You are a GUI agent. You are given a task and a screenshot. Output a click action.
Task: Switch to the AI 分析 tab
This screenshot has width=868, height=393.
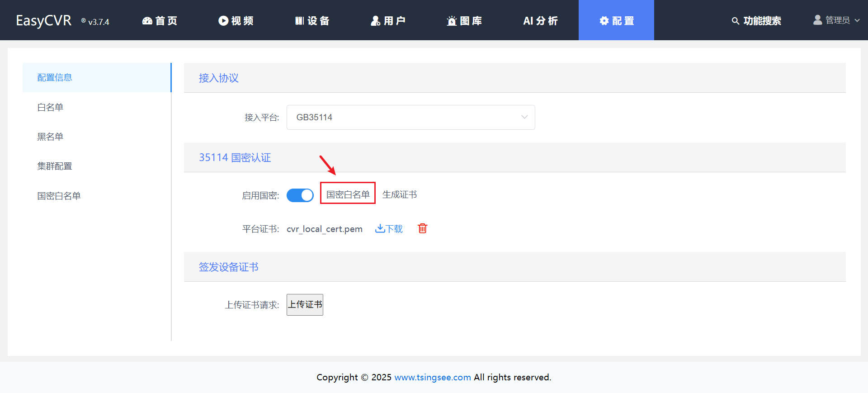pos(540,21)
